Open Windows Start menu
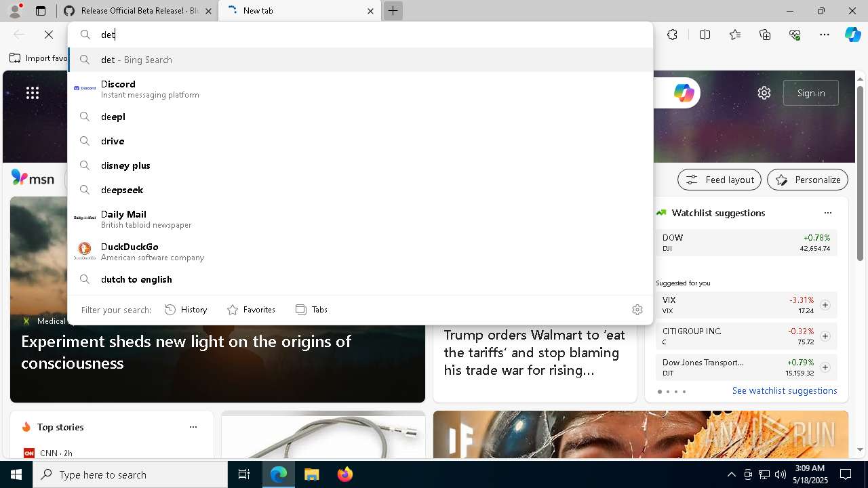This screenshot has height=488, width=868. tap(16, 474)
